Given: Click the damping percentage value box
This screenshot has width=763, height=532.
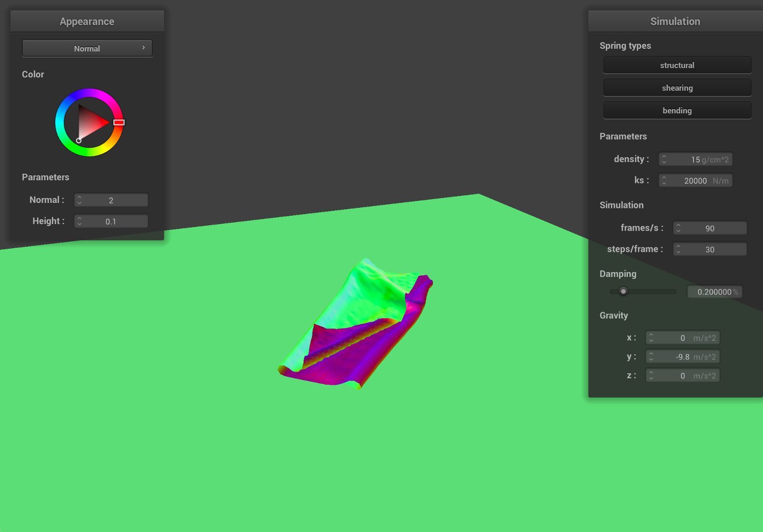Looking at the screenshot, I should [715, 292].
